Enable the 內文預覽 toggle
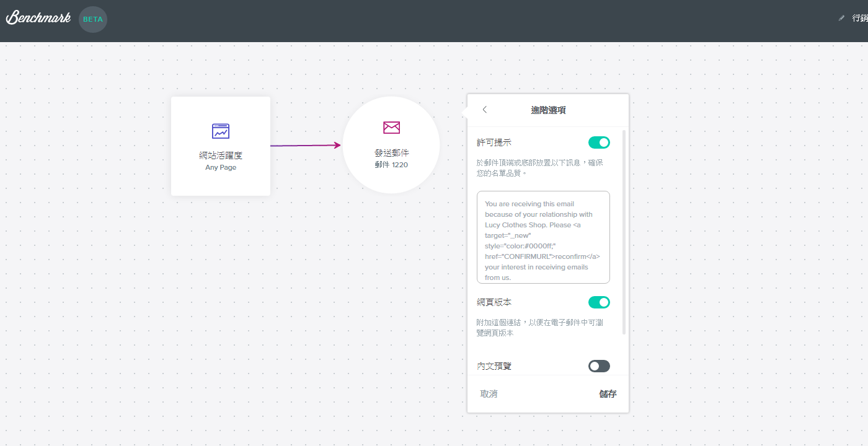This screenshot has height=446, width=868. (x=599, y=366)
